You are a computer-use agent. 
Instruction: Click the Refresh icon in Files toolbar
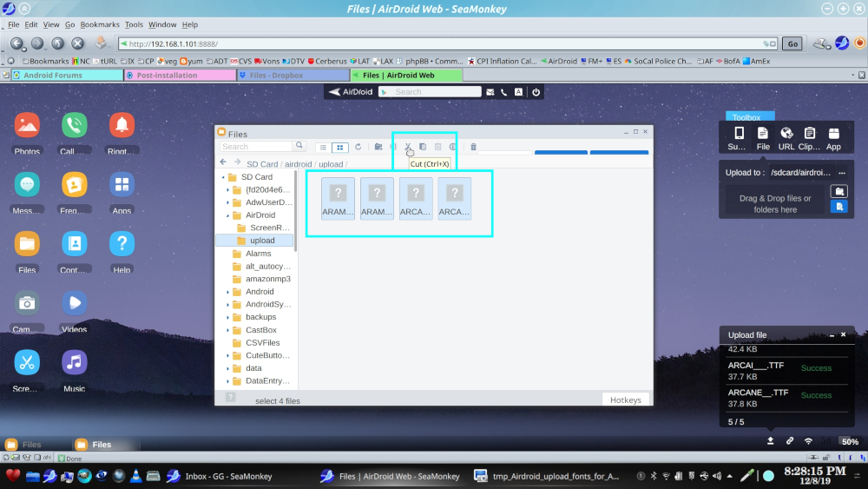pos(358,147)
